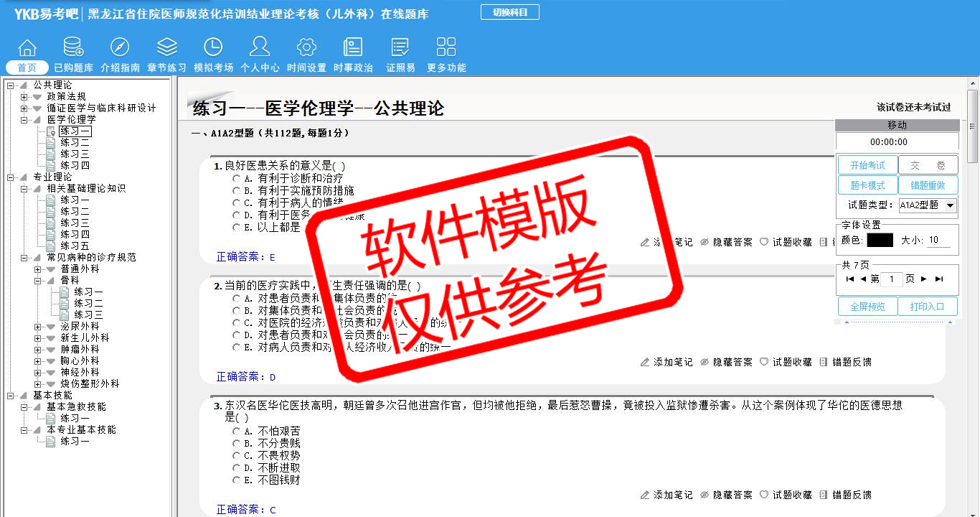The width and height of the screenshot is (980, 517).
Task: Click the 开始考试 button
Action: point(867,165)
